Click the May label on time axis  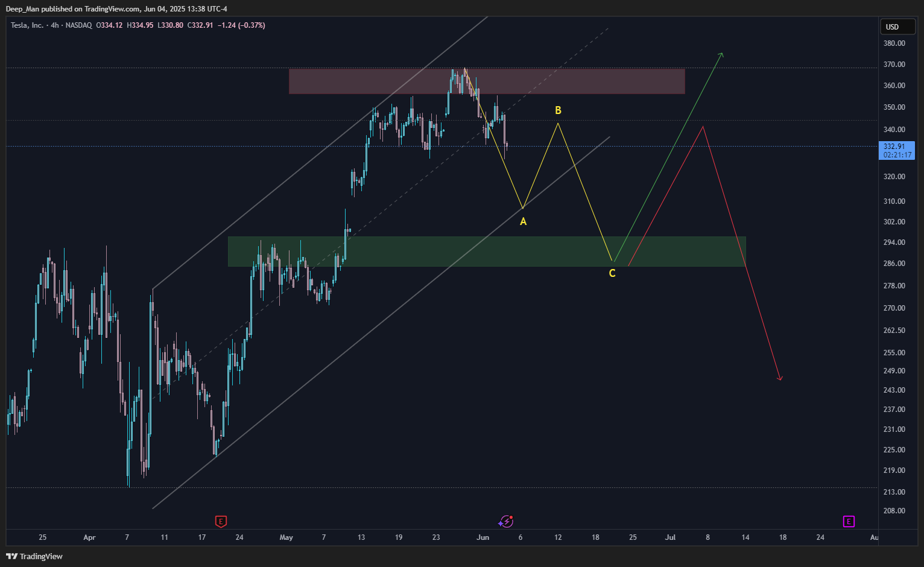[x=286, y=537]
